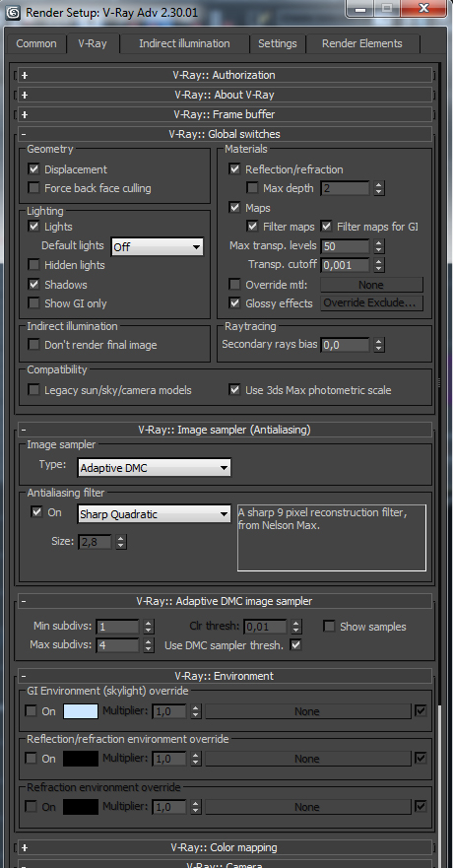Enable Legacy sun/sky/camera models

point(34,390)
